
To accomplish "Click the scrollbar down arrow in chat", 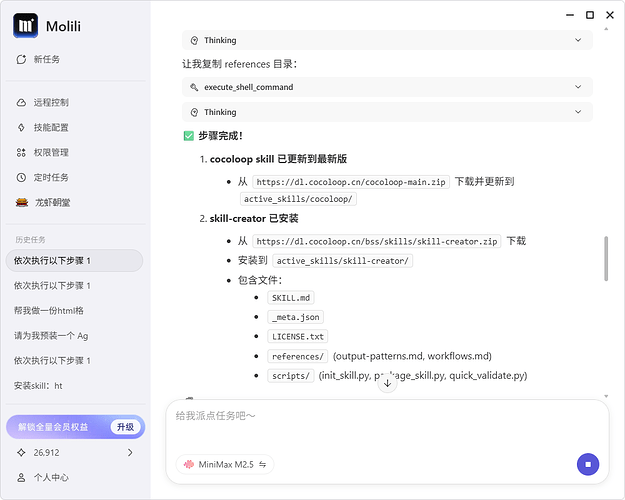I will tap(606, 396).
